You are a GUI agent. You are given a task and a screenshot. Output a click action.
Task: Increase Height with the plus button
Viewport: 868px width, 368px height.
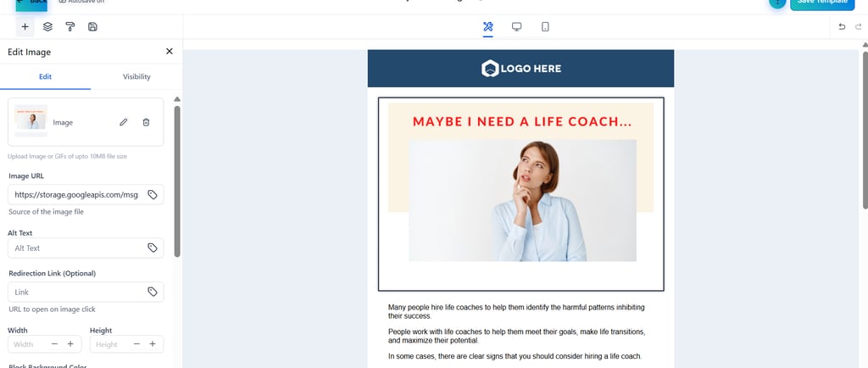tap(153, 344)
